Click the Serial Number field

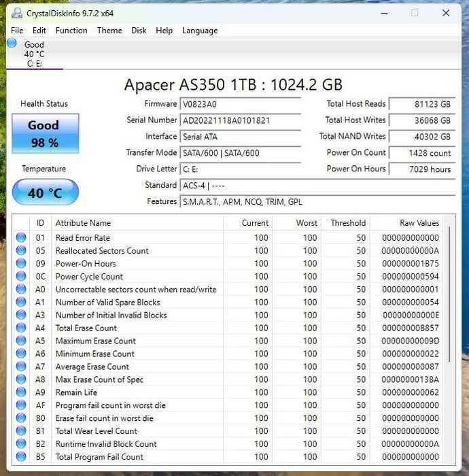coord(240,120)
